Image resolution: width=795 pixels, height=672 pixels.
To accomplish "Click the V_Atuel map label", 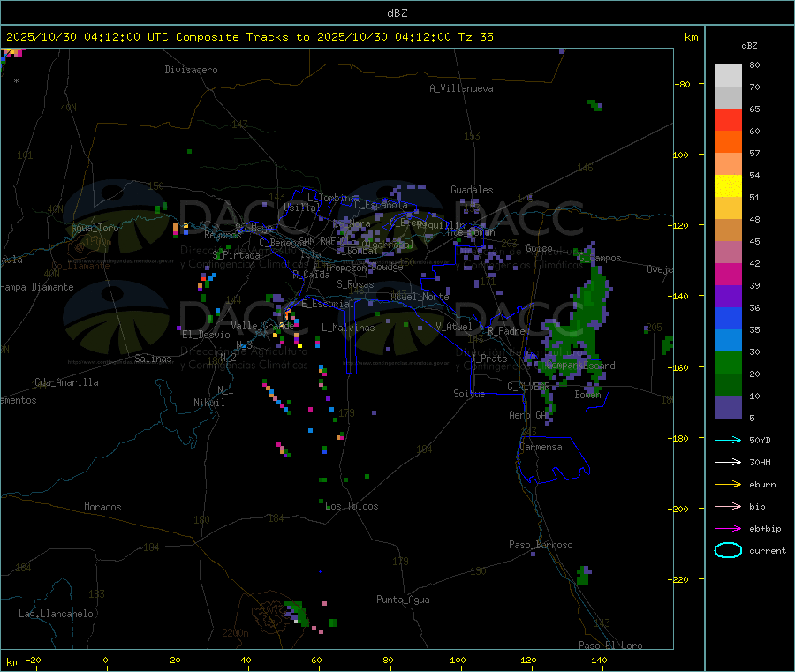I will click(454, 327).
